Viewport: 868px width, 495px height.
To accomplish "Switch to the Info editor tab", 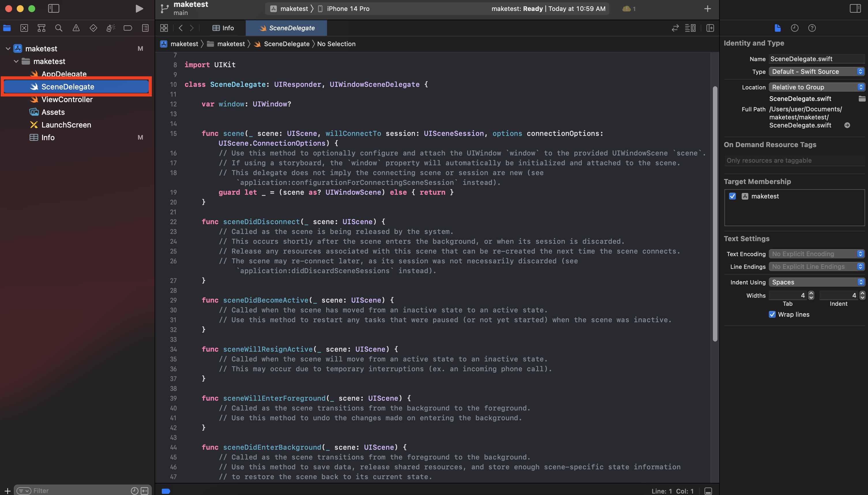I will point(223,28).
